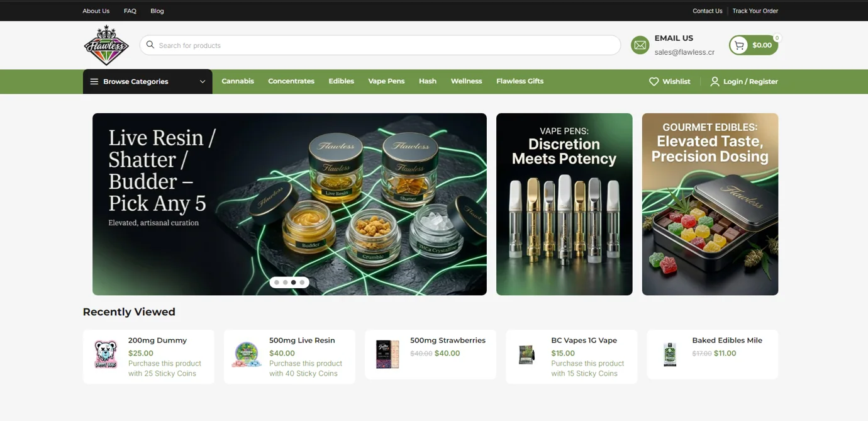
Task: Open the 200mg Dummy product title
Action: 157,340
